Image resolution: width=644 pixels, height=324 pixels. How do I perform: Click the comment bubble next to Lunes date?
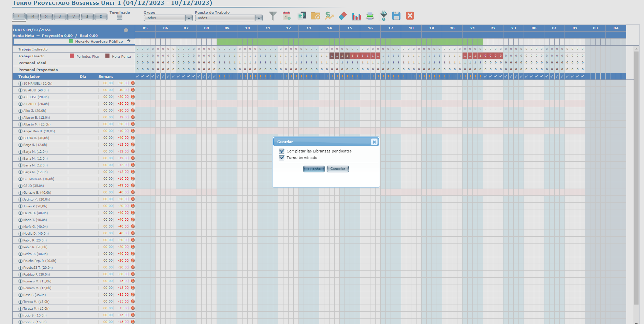click(126, 30)
